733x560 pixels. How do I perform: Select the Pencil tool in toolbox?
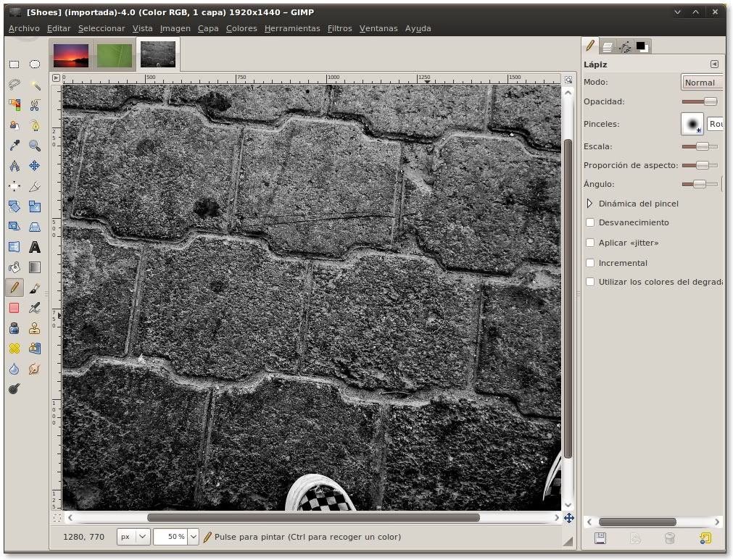[14, 287]
